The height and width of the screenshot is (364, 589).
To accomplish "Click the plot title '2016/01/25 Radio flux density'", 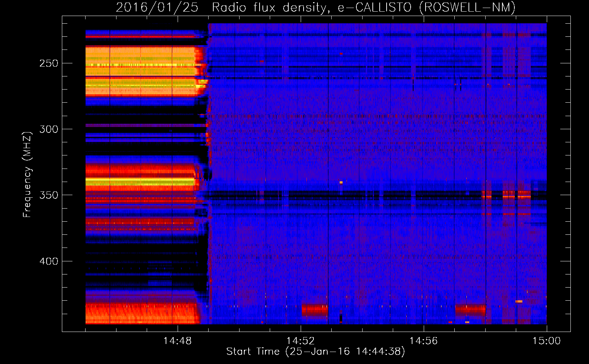I will coord(316,7).
